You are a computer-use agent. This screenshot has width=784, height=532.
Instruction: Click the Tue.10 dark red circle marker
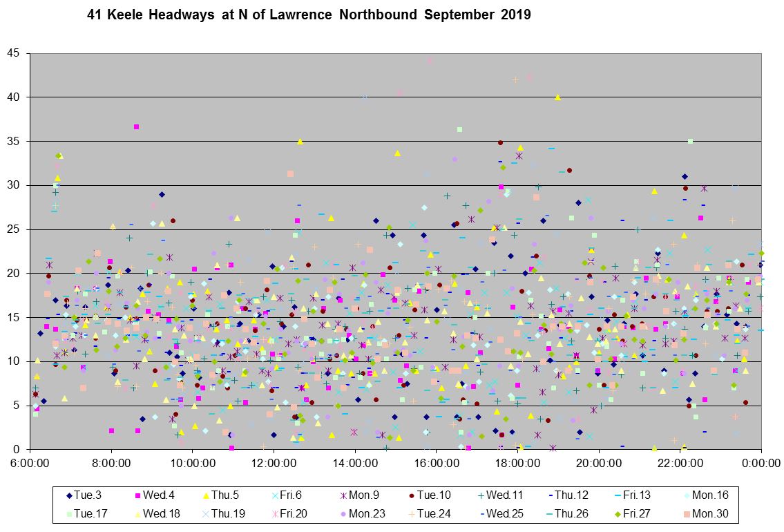coord(412,495)
